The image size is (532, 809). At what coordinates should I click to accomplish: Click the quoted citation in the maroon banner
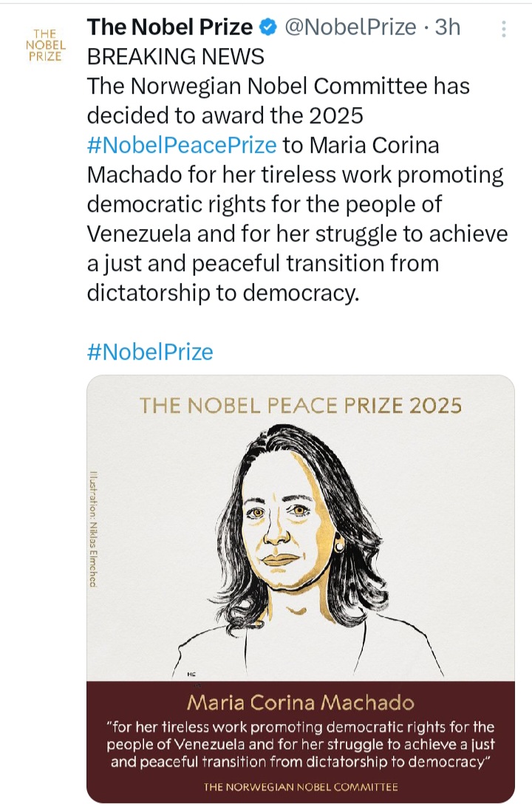tap(301, 743)
